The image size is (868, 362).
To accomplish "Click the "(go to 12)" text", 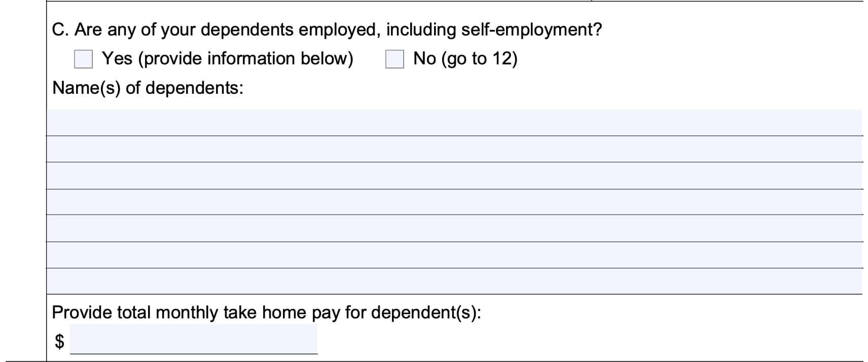I will [479, 59].
